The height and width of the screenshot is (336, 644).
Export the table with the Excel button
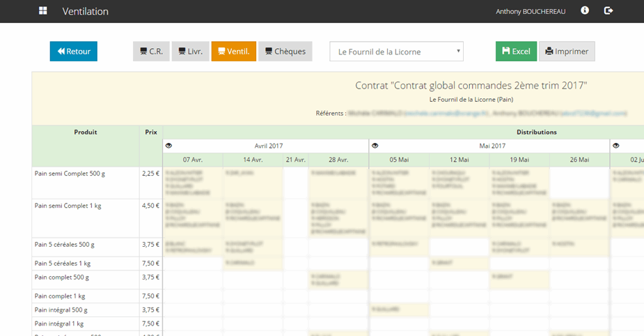[516, 52]
